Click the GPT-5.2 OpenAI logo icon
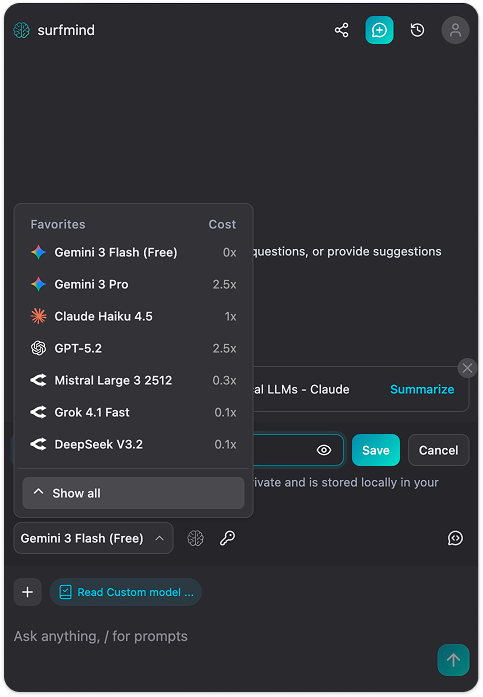 point(39,348)
